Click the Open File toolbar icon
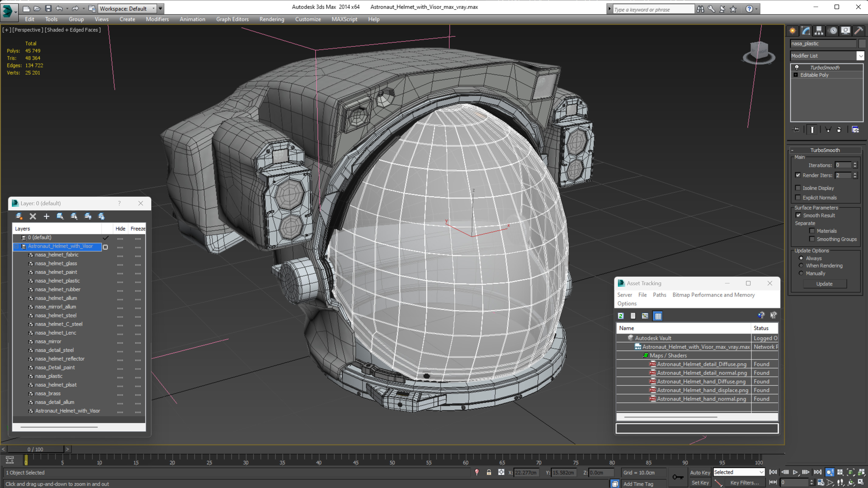 tap(37, 9)
